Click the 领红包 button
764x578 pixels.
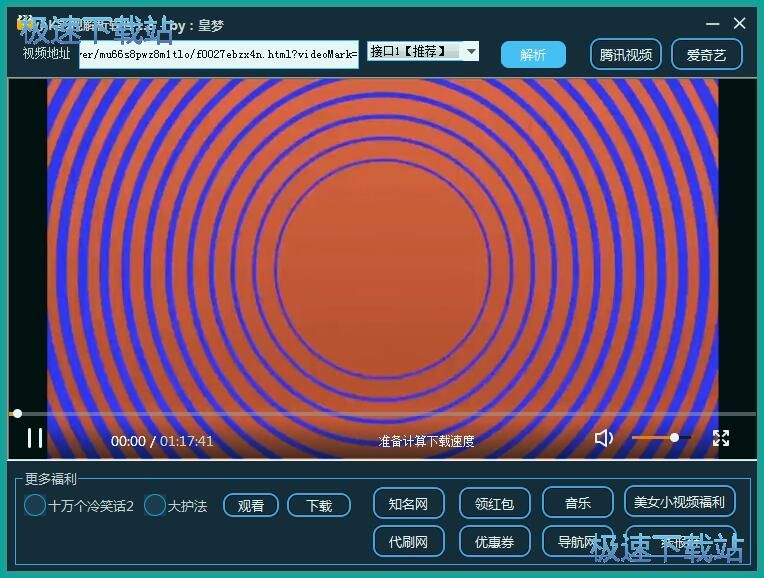(494, 503)
